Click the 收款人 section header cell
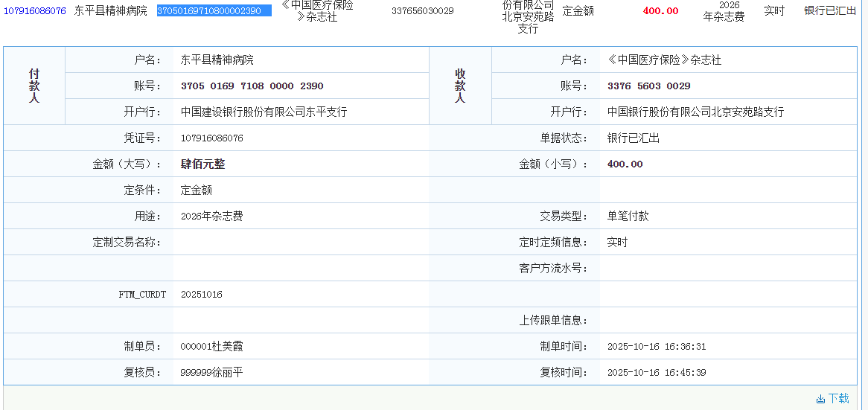This screenshot has width=868, height=410. pos(460,86)
